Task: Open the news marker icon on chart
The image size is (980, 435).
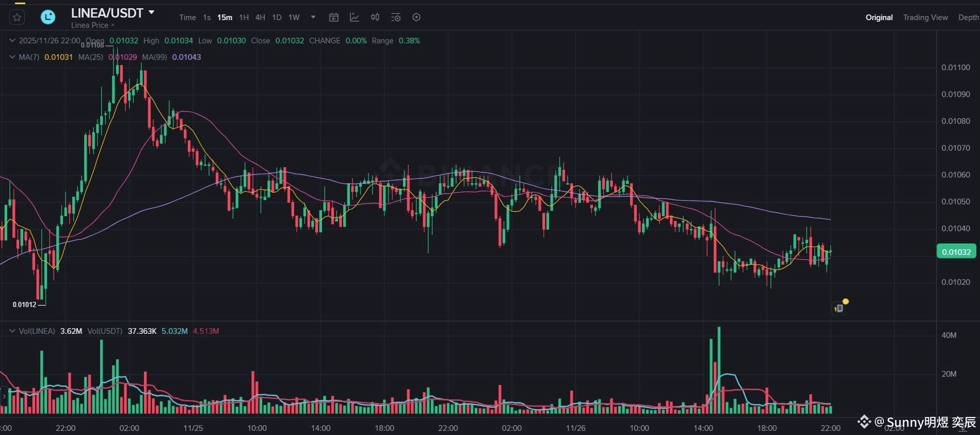Action: click(x=839, y=308)
